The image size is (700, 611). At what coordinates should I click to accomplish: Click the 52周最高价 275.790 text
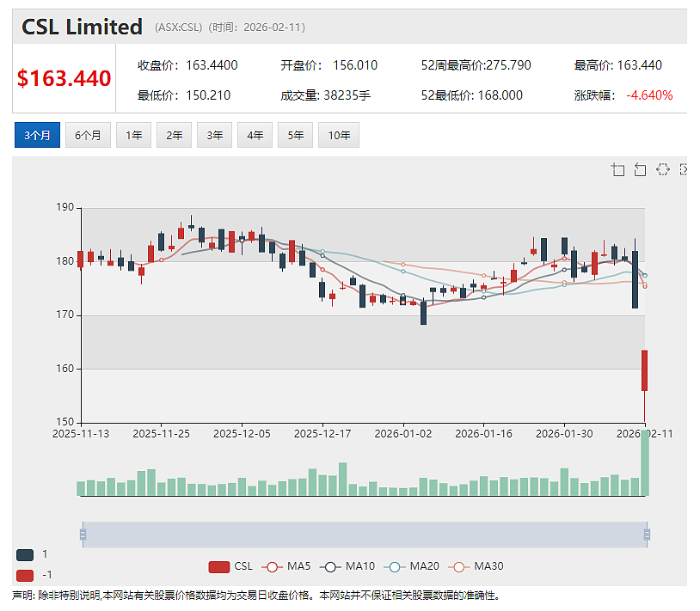476,65
